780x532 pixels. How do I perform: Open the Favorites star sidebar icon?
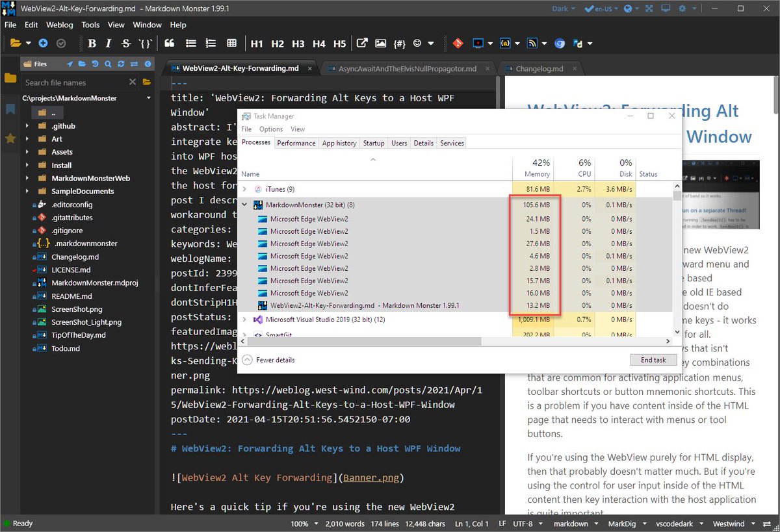[x=10, y=138]
